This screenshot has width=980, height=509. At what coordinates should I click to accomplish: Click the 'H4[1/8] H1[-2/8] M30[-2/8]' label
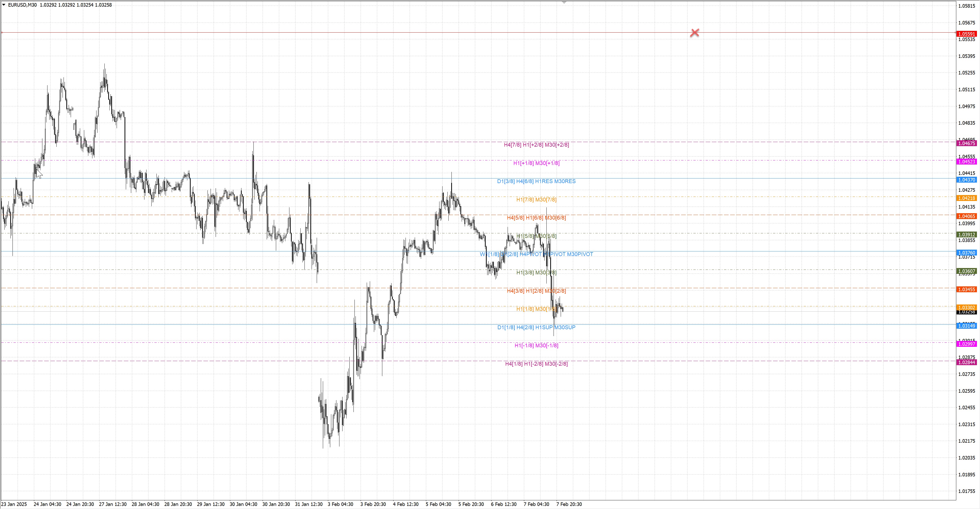536,364
